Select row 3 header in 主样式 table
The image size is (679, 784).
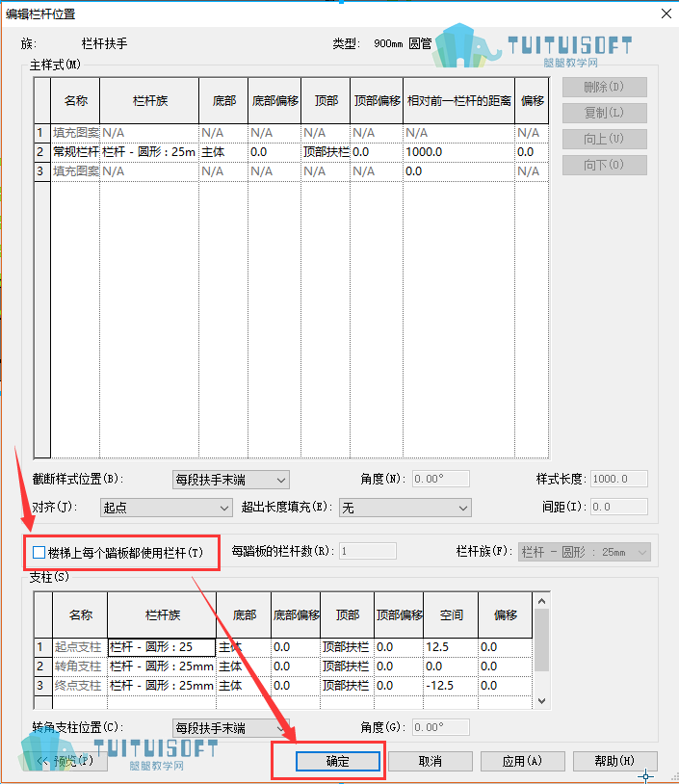coord(42,171)
